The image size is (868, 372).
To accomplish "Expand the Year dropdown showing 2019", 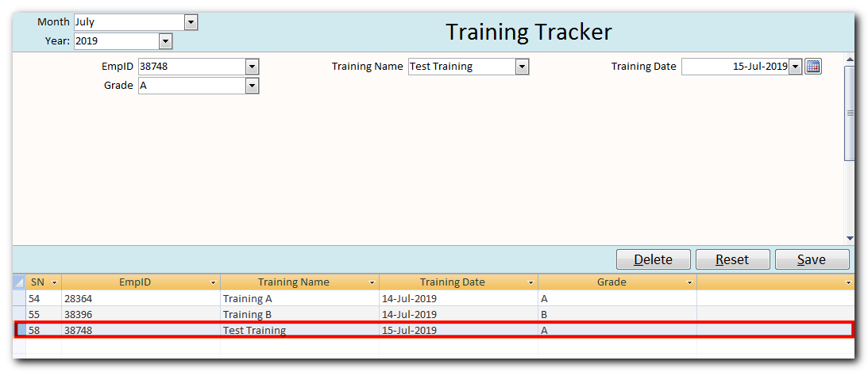I will point(165,41).
